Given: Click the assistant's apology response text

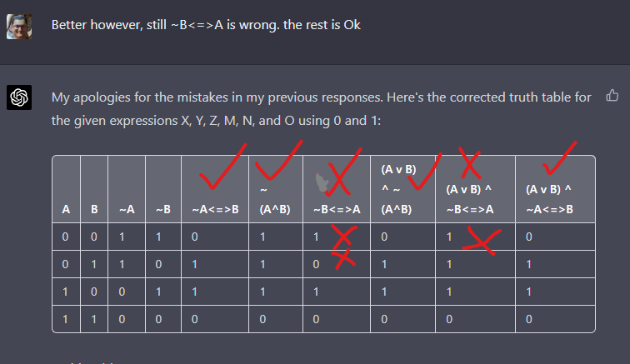Looking at the screenshot, I should [x=322, y=109].
